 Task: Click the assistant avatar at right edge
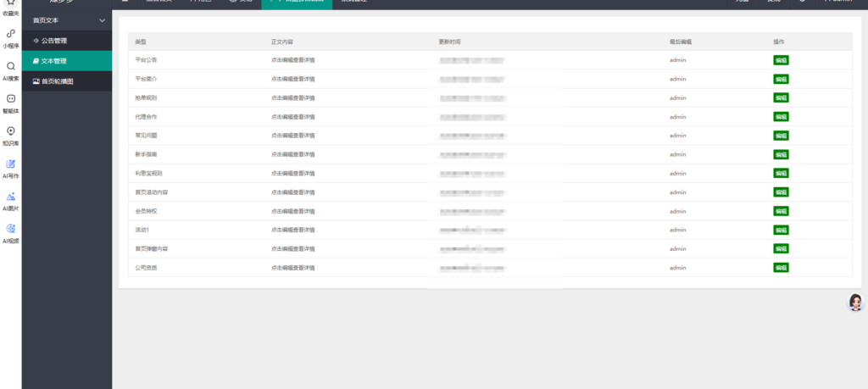pos(856,303)
